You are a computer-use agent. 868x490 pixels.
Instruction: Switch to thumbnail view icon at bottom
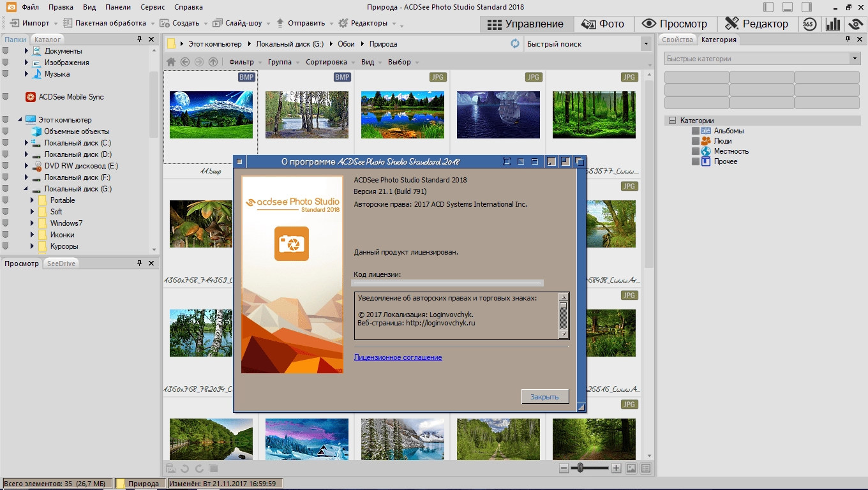coord(631,468)
